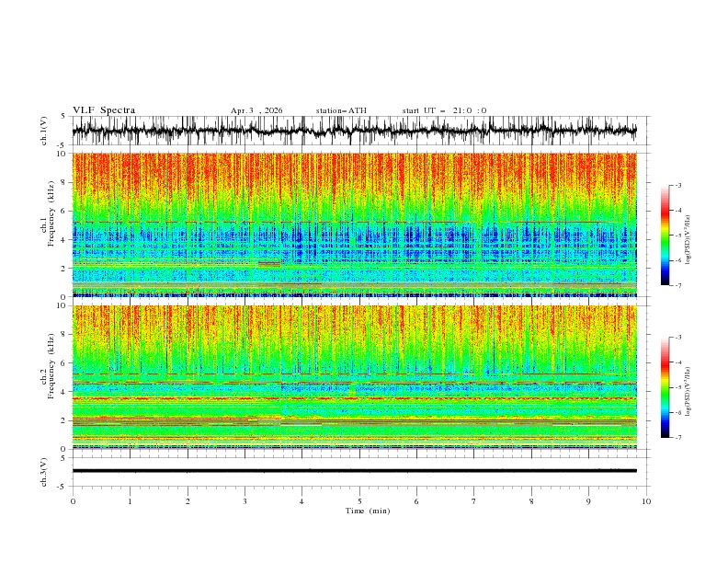Click the upper color bar's "log(PSD)(V²/Hz)" label
This screenshot has height=563, width=728.
click(688, 240)
